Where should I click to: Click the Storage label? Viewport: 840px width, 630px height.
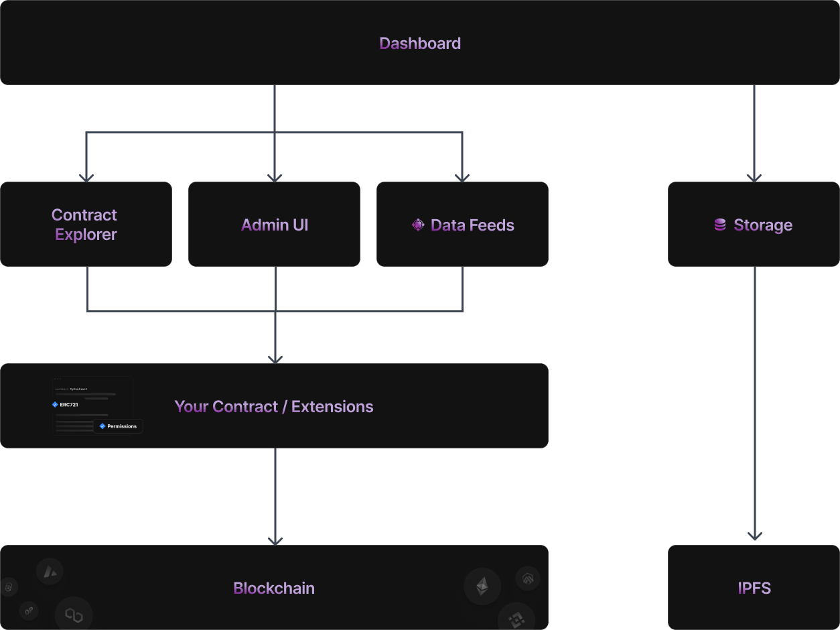[x=763, y=225]
